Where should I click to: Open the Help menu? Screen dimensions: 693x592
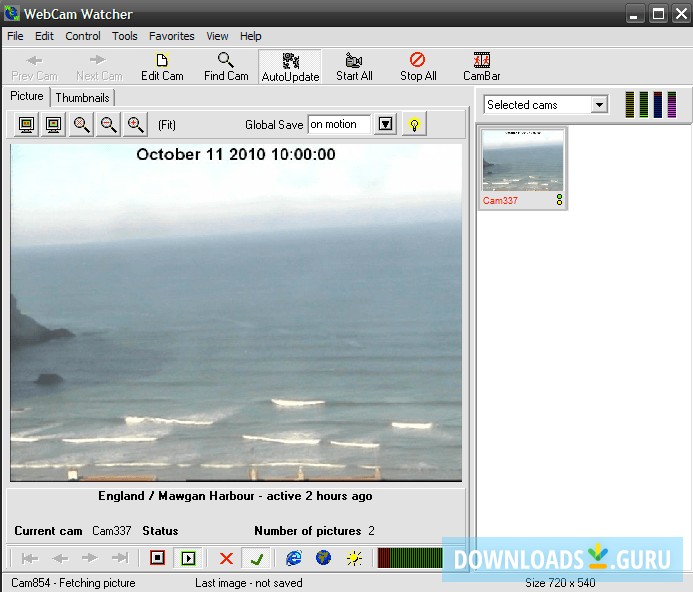(x=251, y=36)
